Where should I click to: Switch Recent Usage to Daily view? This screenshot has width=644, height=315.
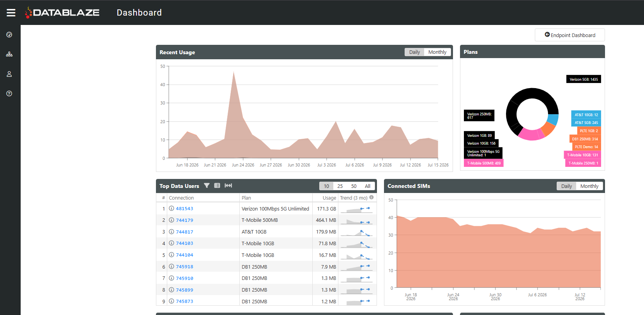coord(414,52)
